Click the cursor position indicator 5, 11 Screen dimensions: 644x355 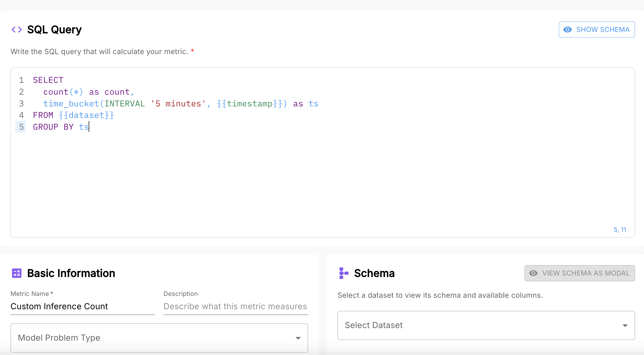pos(620,230)
